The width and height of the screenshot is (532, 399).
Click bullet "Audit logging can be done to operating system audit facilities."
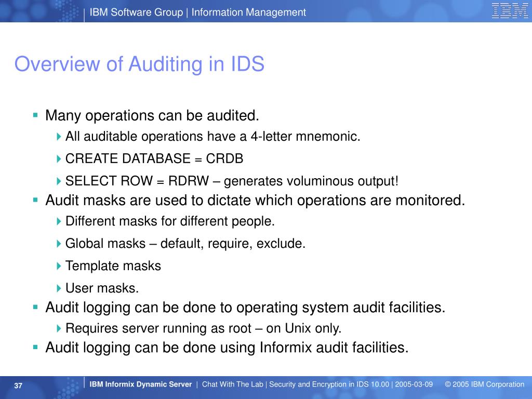click(x=245, y=308)
